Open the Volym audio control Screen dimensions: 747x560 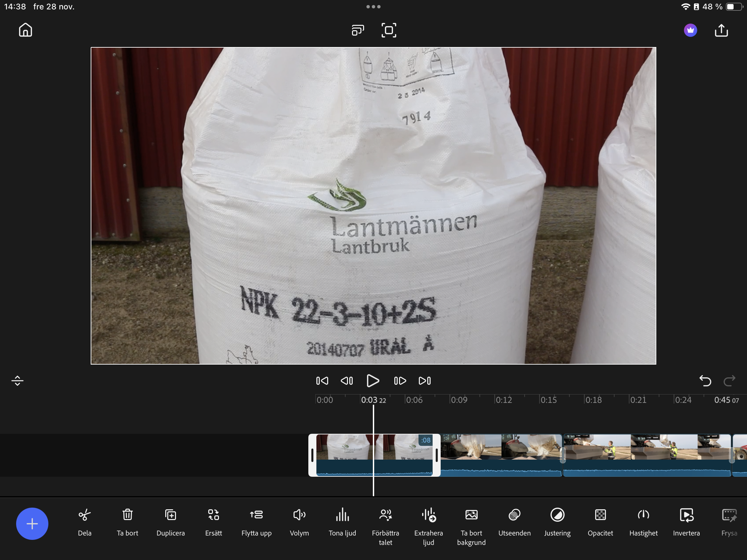point(299,515)
